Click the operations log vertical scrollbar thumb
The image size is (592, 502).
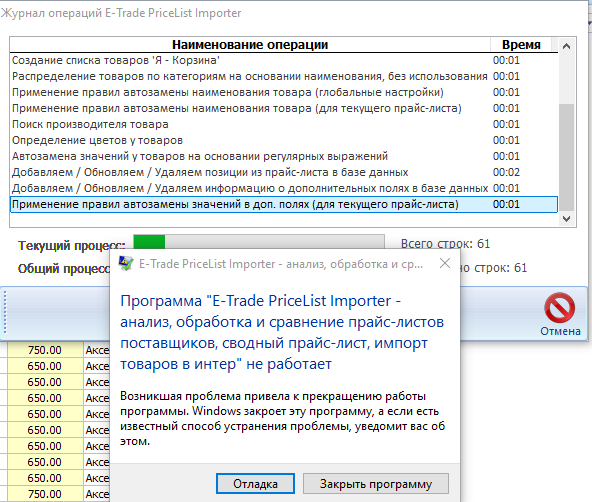[566, 157]
